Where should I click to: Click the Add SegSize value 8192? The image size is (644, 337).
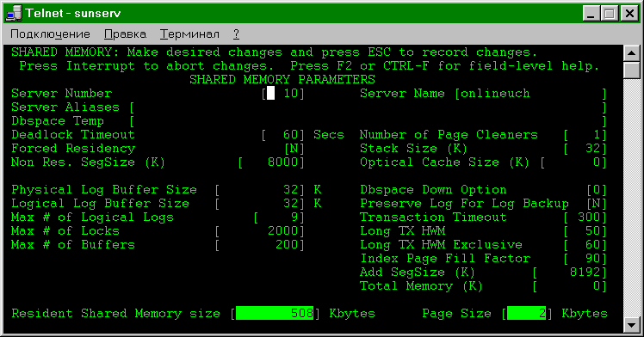click(x=570, y=273)
